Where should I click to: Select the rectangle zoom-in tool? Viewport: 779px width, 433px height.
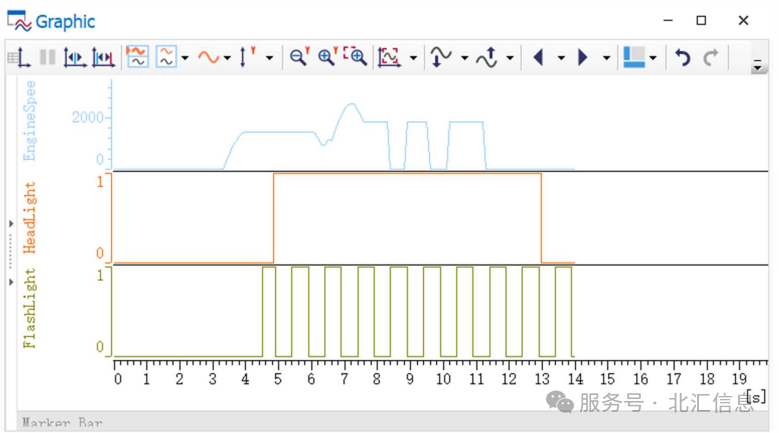tap(356, 57)
